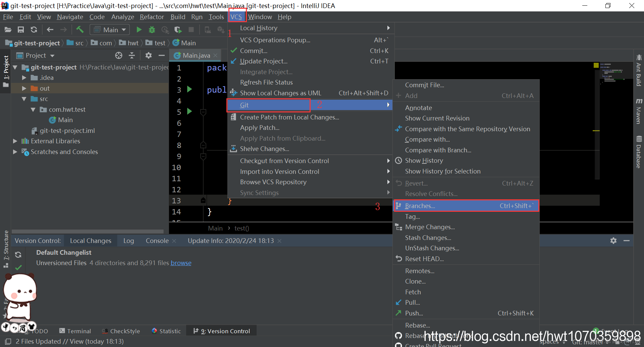Open Project panel settings gear

pos(149,55)
